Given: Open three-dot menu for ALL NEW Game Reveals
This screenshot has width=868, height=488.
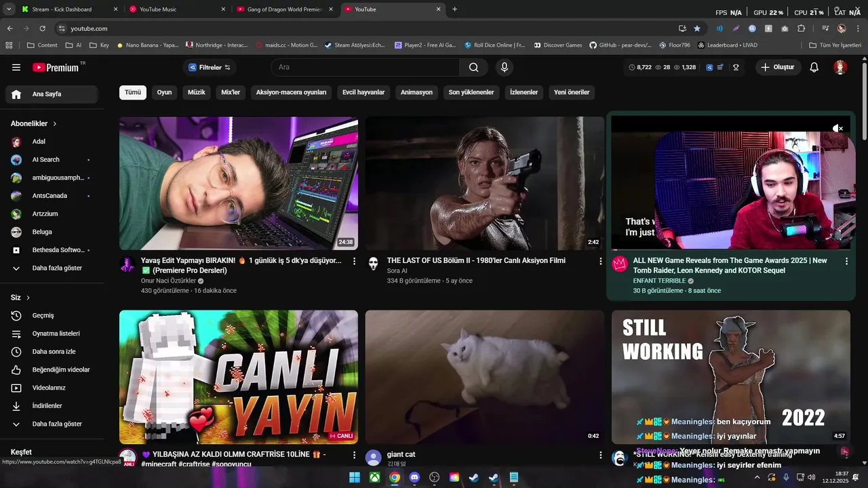Looking at the screenshot, I should [846, 261].
